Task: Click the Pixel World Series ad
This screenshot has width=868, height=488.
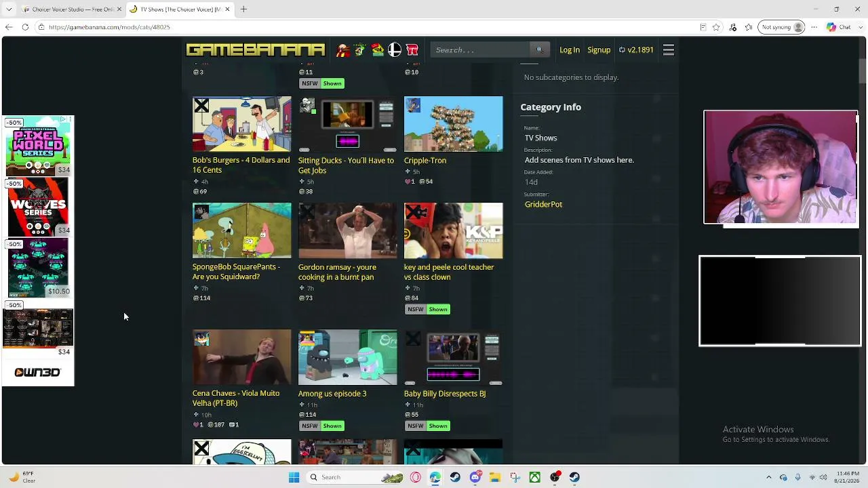Action: click(x=38, y=146)
